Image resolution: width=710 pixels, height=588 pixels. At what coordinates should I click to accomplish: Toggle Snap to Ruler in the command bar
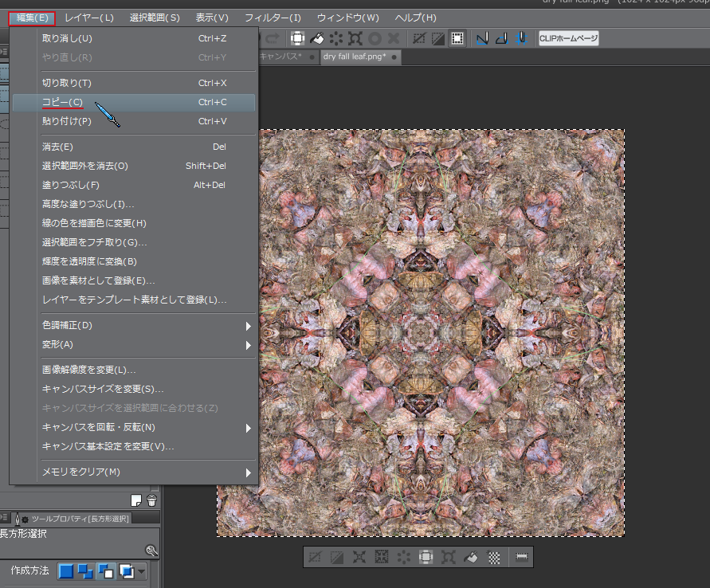coord(481,38)
